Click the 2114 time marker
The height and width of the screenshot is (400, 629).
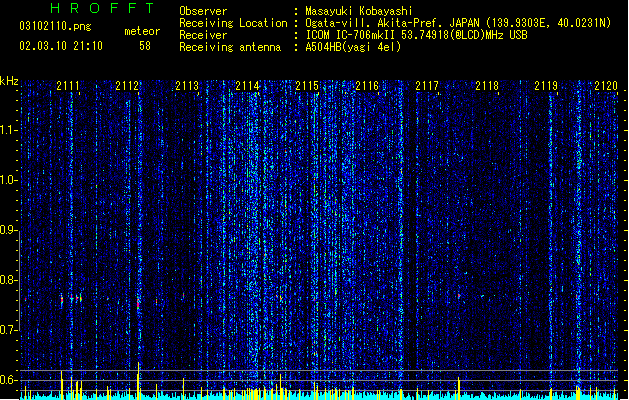(248, 86)
